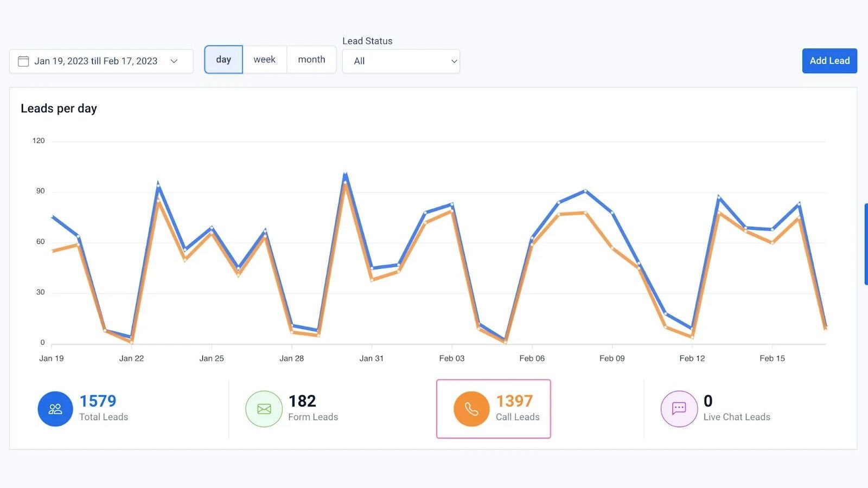Image resolution: width=868 pixels, height=488 pixels.
Task: Click the 0 Live Chat Leads label
Action: [736, 417]
